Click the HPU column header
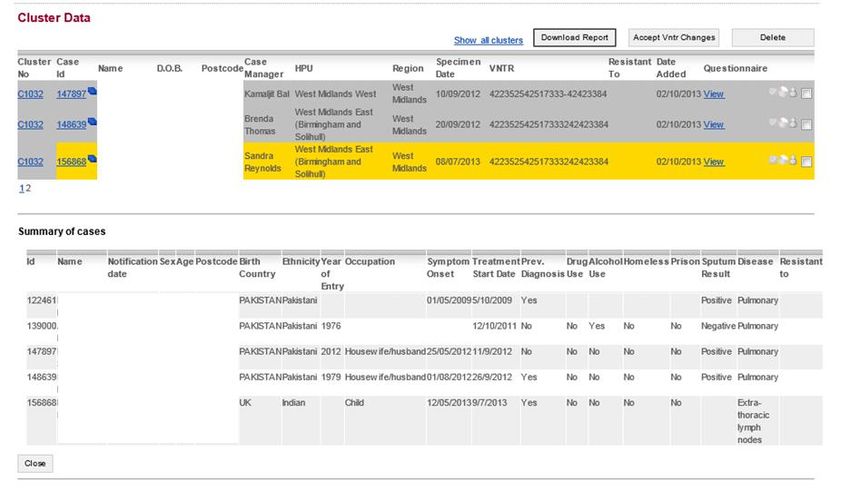This screenshot has height=491, width=850. click(304, 68)
